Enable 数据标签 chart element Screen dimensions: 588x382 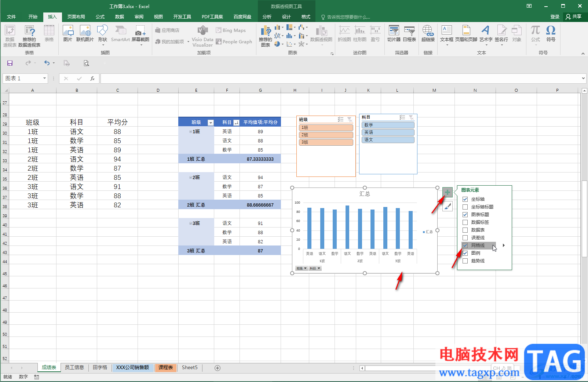pos(465,222)
